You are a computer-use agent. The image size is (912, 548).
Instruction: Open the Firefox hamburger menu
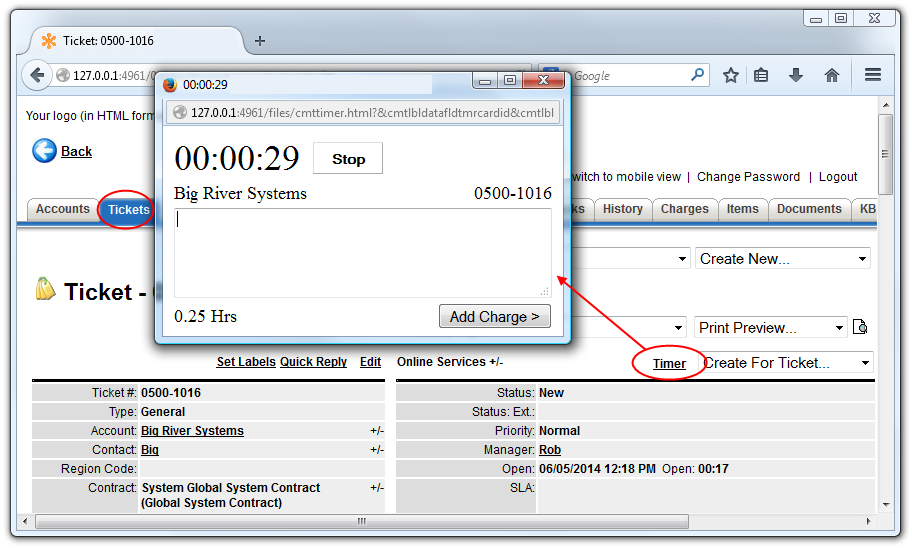tap(872, 75)
